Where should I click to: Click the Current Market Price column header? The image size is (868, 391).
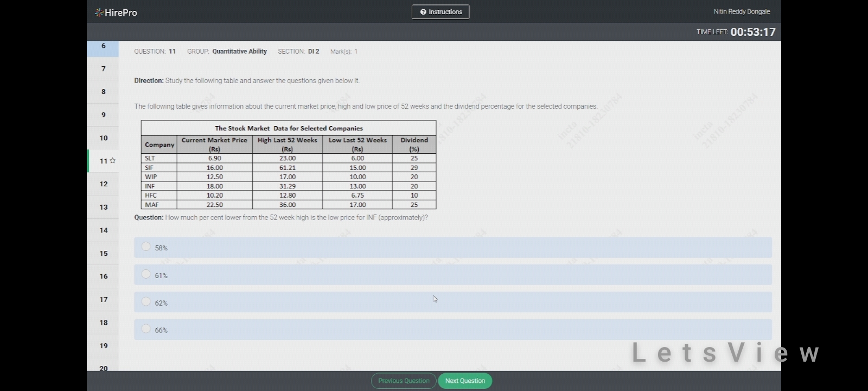(214, 144)
